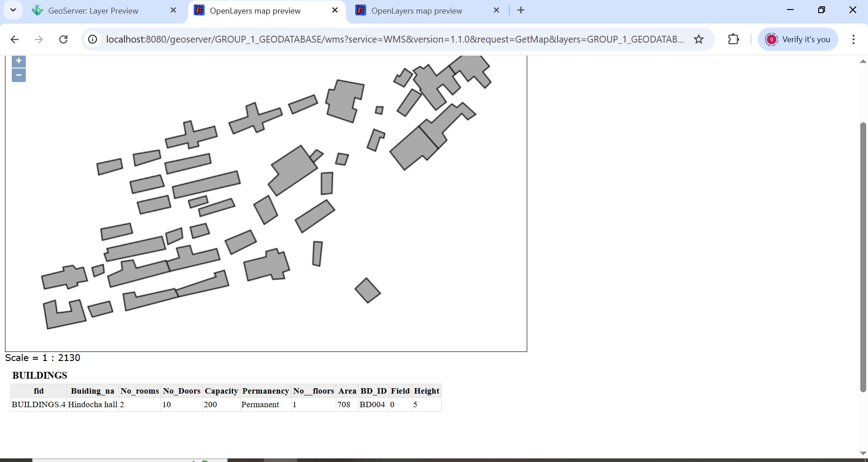The image size is (868, 462).
Task: Click the 'Hindocha hall' cell
Action: pyautogui.click(x=93, y=404)
